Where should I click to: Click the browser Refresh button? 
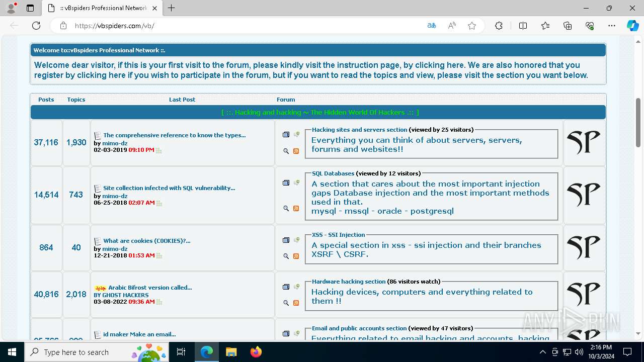point(36,26)
